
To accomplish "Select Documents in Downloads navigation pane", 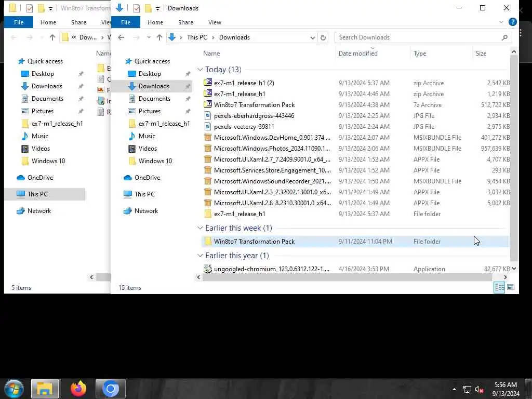I will click(x=154, y=99).
